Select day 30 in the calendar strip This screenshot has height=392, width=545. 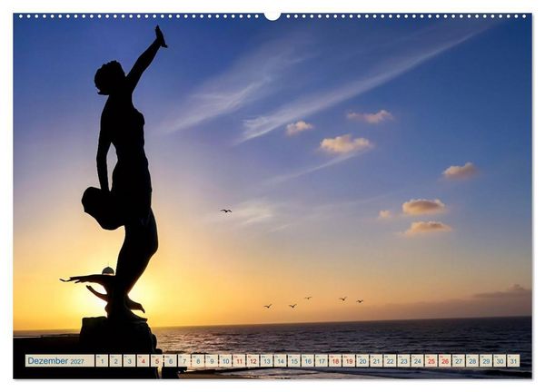pyautogui.click(x=500, y=360)
